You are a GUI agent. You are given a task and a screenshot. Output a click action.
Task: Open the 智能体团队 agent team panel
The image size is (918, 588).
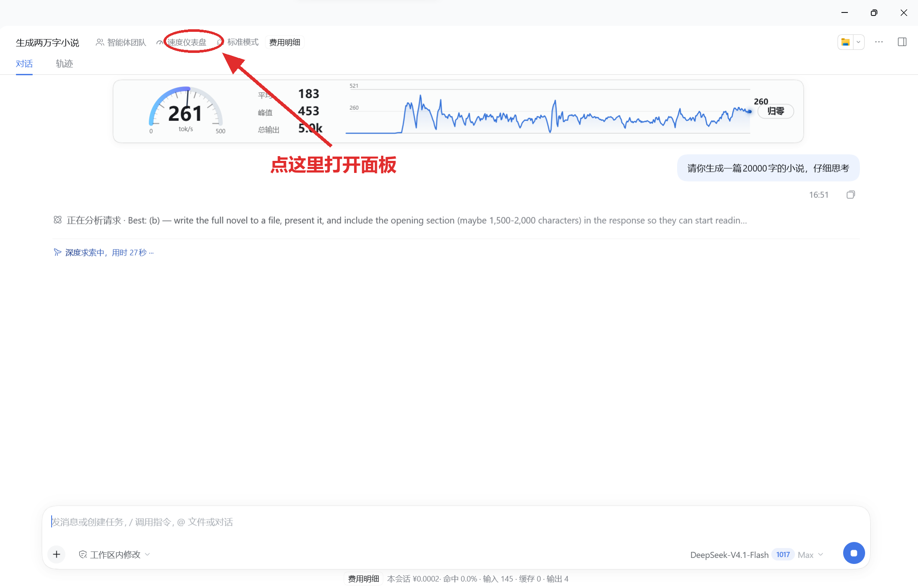(121, 42)
